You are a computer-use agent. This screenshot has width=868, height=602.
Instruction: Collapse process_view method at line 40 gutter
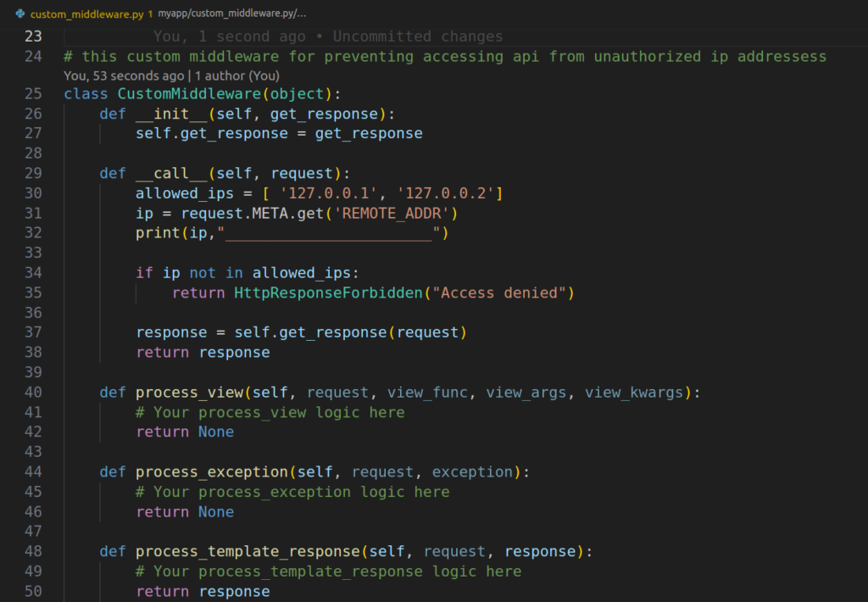point(53,393)
